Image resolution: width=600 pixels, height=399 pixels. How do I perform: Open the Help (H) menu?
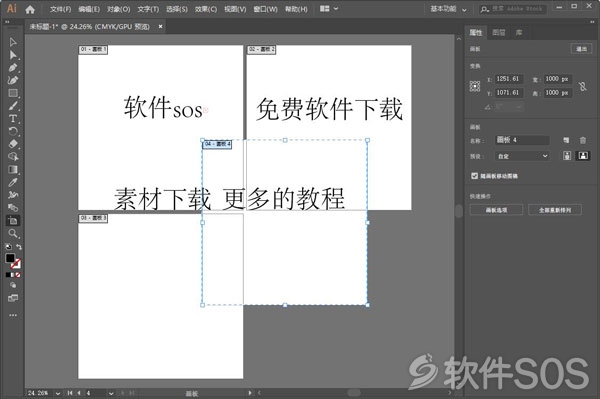point(296,9)
